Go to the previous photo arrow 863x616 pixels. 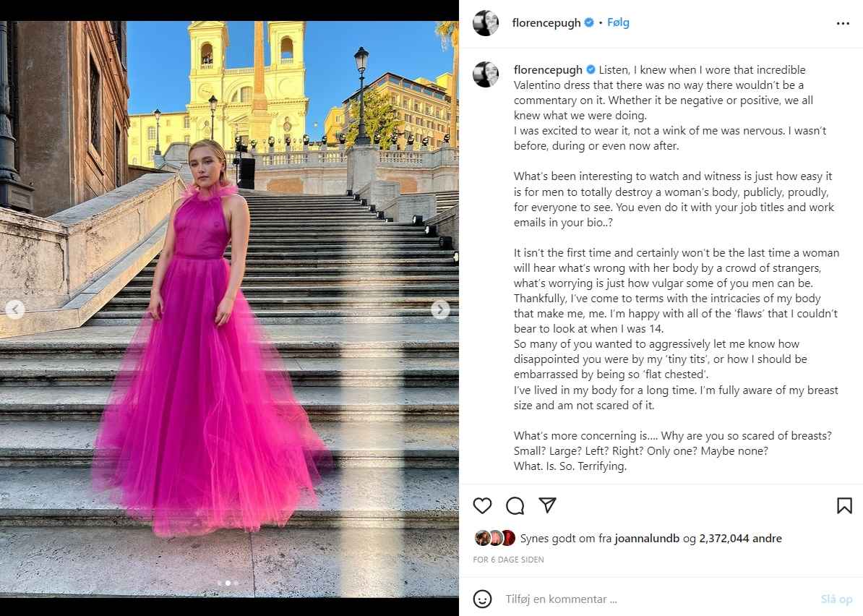click(x=15, y=309)
